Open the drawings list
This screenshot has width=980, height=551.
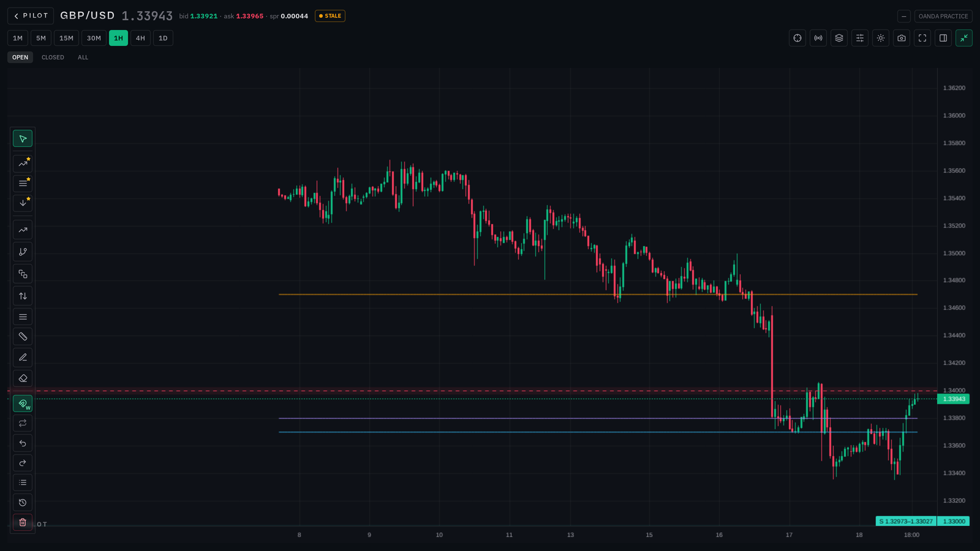pyautogui.click(x=23, y=482)
